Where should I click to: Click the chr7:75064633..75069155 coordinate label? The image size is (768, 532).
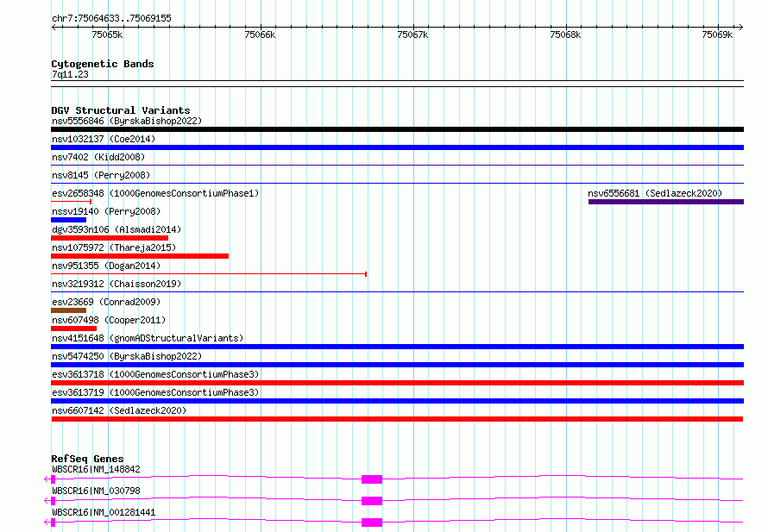(x=111, y=18)
